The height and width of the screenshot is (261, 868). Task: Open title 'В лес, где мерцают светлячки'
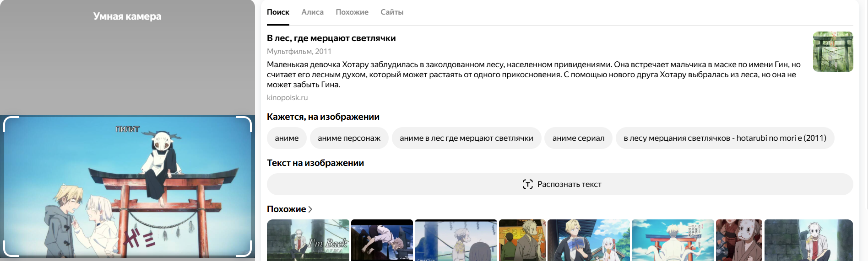(331, 38)
